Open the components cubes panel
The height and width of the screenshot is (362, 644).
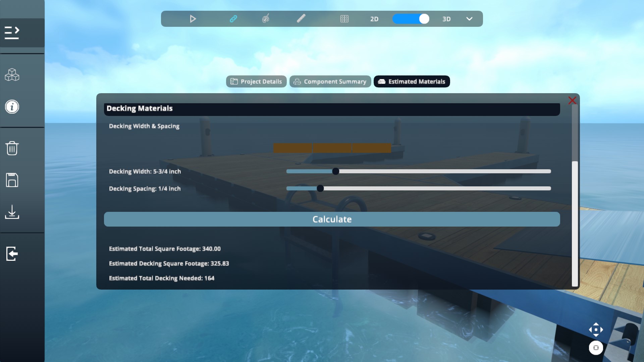tap(12, 75)
